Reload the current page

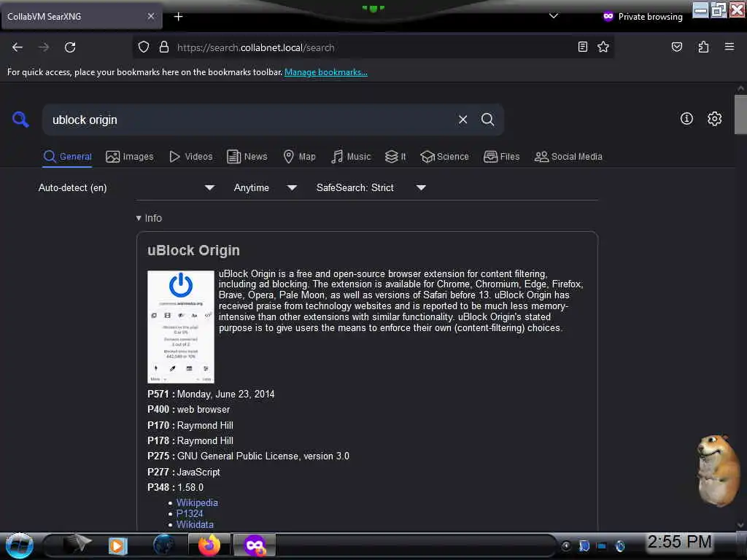click(70, 47)
